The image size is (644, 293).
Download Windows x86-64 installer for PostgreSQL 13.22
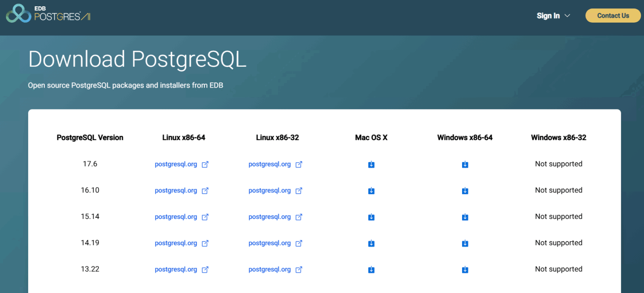(465, 270)
